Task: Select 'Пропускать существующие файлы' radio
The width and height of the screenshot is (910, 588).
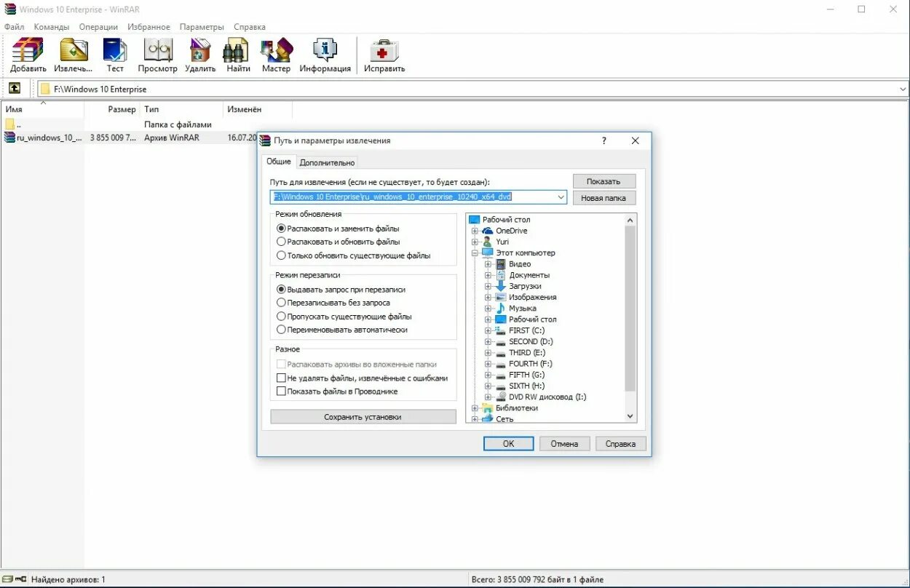Action: point(281,317)
